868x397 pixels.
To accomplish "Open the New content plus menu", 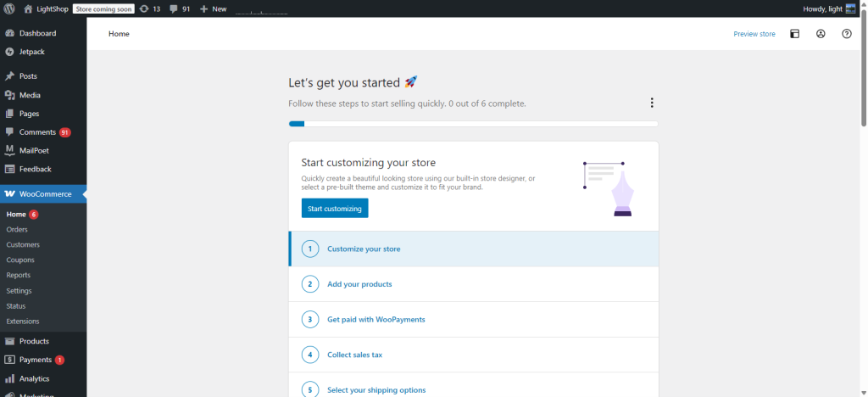I will pos(213,8).
